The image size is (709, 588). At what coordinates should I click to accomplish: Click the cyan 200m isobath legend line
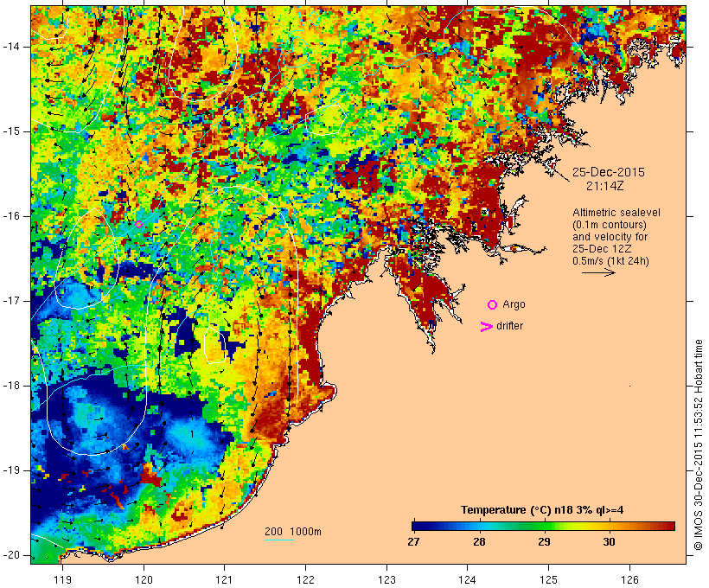279,540
